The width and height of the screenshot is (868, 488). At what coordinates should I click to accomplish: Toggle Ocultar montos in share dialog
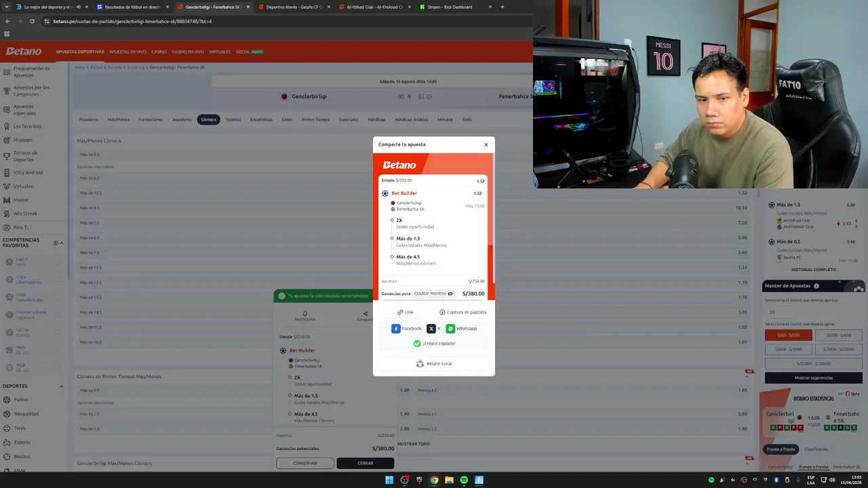click(434, 293)
